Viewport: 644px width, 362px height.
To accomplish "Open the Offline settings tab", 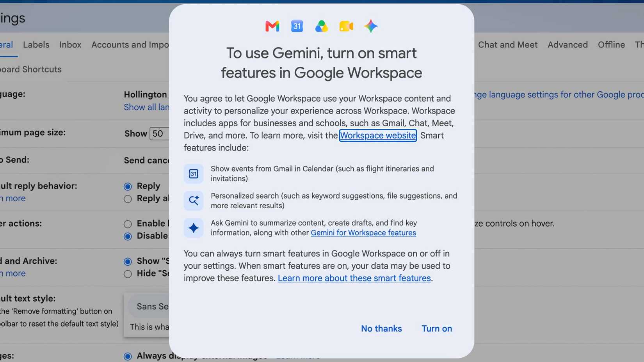I will (x=611, y=44).
